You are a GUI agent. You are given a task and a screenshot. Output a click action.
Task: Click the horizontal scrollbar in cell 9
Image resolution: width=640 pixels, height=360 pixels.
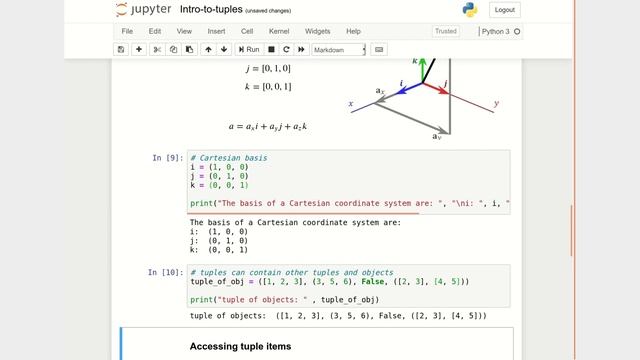point(303,213)
